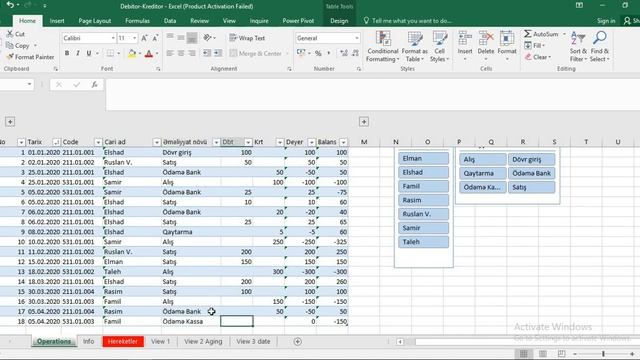Image resolution: width=640 pixels, height=360 pixels.
Task: Open the Calibri font name dropdown
Action: tap(113, 38)
